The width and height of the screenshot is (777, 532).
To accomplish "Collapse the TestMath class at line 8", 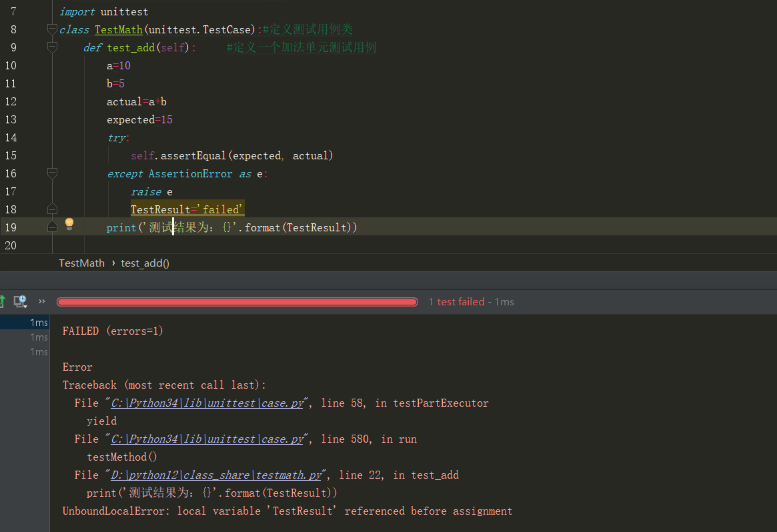I will pyautogui.click(x=52, y=29).
